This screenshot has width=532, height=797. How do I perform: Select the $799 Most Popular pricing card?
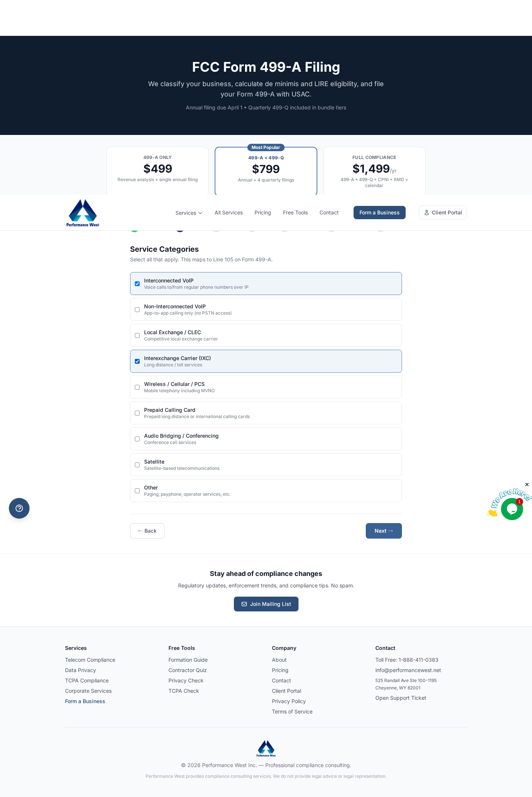tap(266, 171)
